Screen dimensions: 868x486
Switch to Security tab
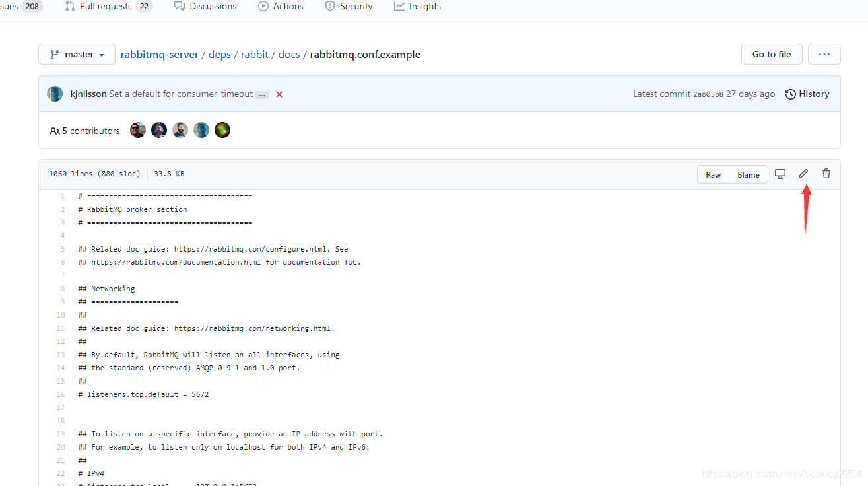click(349, 6)
